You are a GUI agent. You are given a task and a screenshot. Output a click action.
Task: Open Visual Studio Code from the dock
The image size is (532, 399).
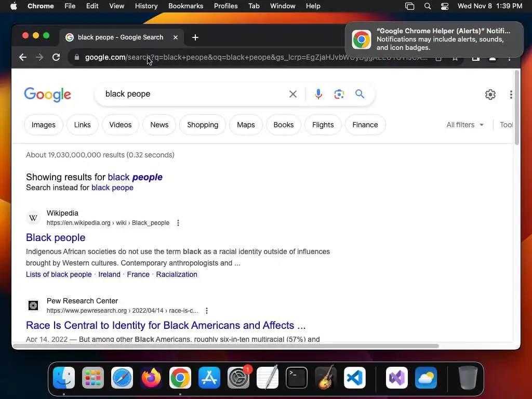[355, 378]
